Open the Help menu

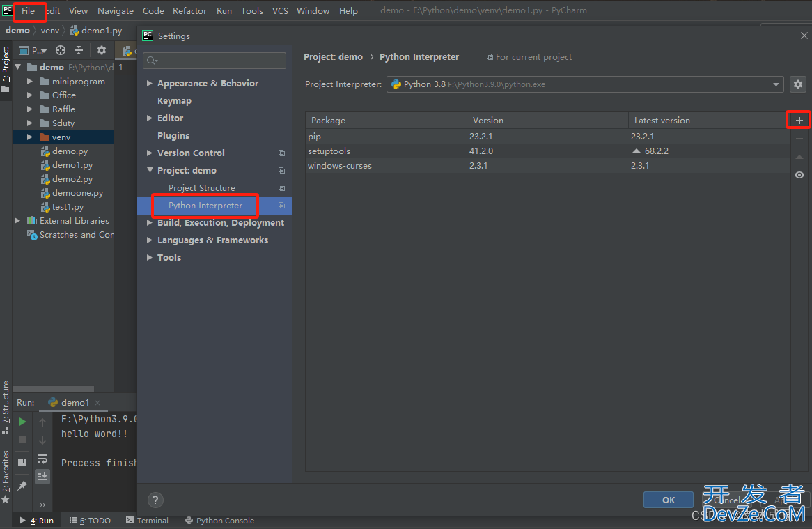point(348,11)
